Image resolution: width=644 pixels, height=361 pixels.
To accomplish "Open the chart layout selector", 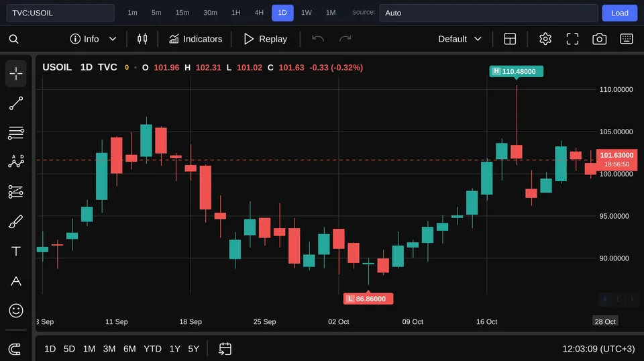I will 510,39.
